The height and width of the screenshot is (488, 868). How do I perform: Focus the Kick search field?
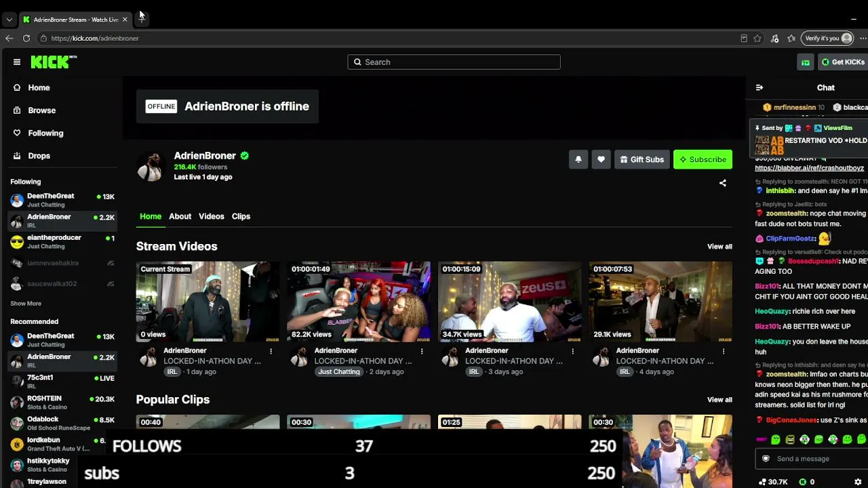454,62
